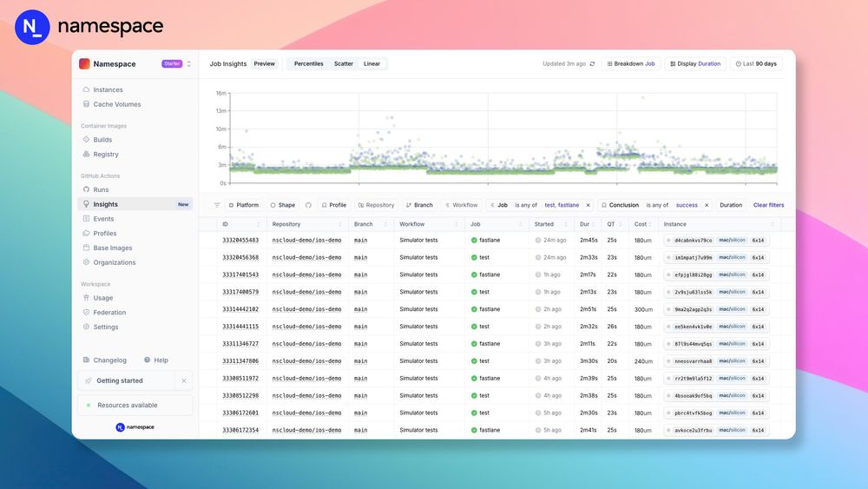Switch the chart to Percentiles view
Image resolution: width=868 pixels, height=489 pixels.
308,63
